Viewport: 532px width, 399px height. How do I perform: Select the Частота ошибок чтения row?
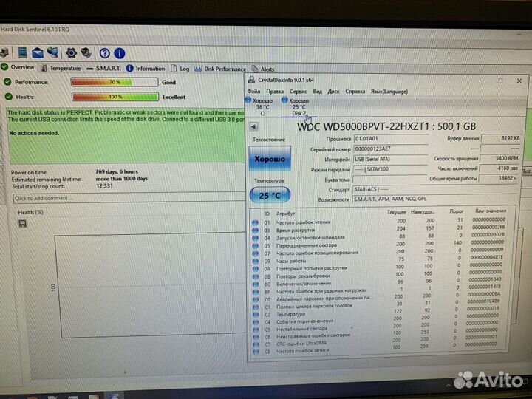[x=379, y=221]
